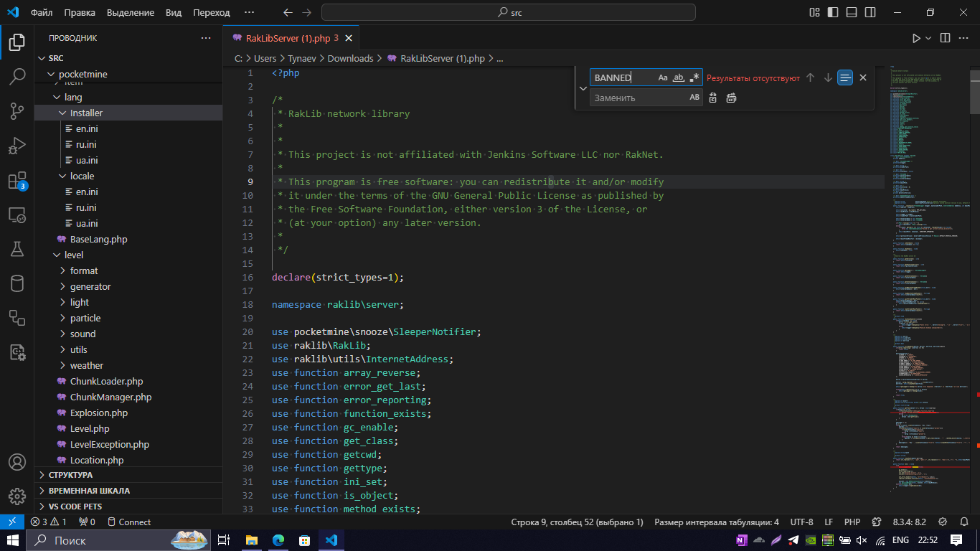
Task: Toggle Match Whole Word option
Action: [x=679, y=77]
